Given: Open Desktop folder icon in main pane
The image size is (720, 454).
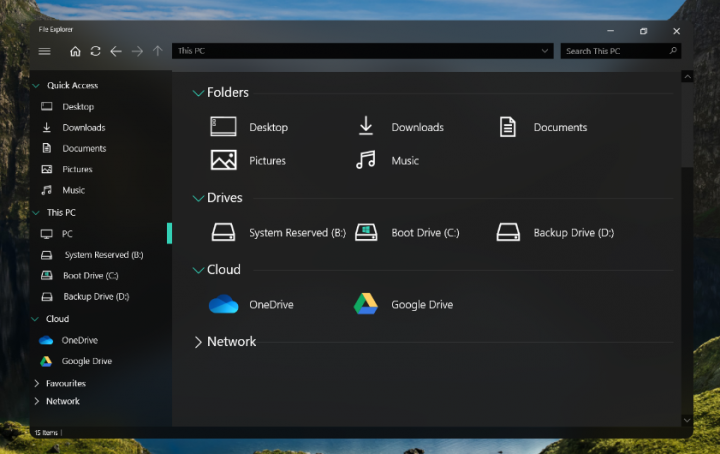Looking at the screenshot, I should (224, 126).
